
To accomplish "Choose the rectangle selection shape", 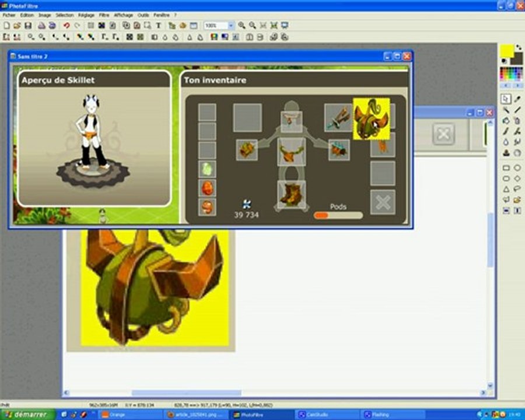I will tap(506, 167).
